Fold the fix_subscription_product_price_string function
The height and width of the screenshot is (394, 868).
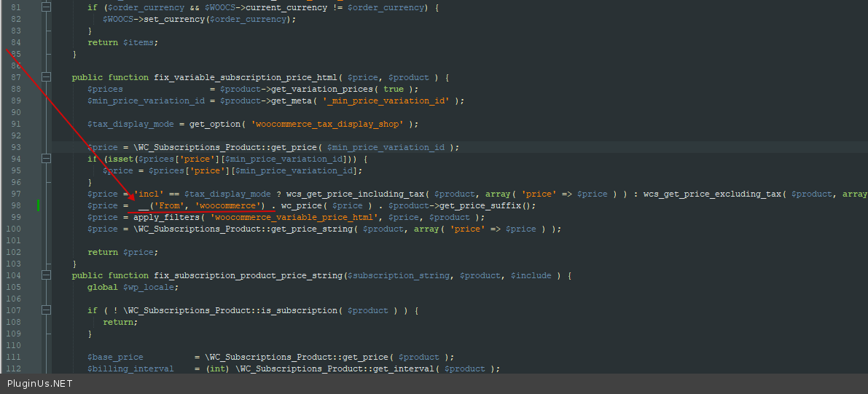[47, 275]
